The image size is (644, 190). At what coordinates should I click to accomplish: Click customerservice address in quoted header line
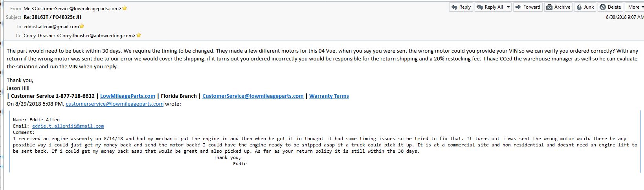click(x=114, y=104)
